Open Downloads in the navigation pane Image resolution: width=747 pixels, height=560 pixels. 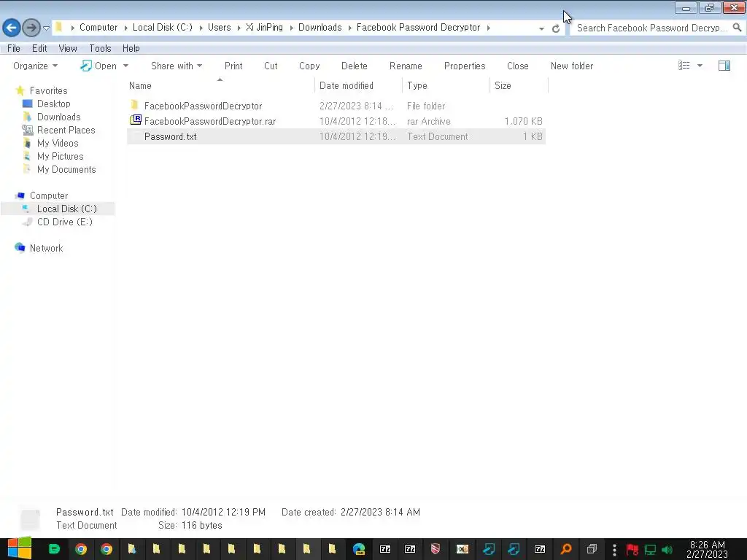click(x=58, y=117)
